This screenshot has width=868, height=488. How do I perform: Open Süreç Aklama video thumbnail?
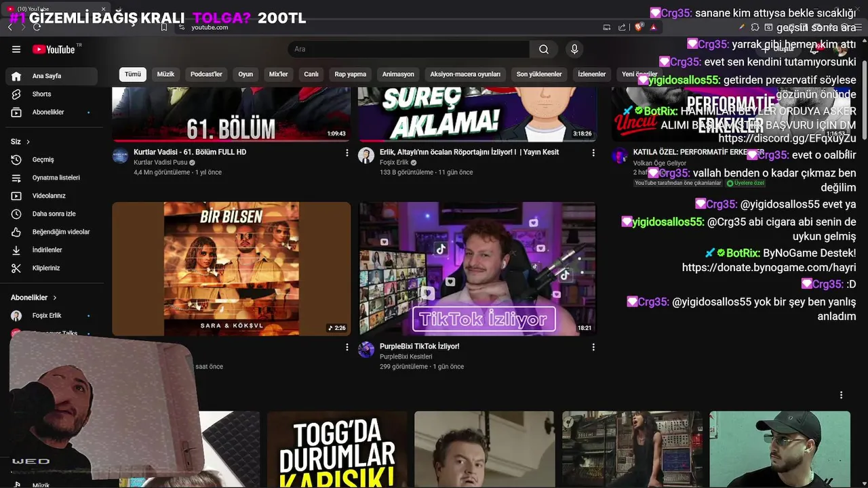[477, 114]
